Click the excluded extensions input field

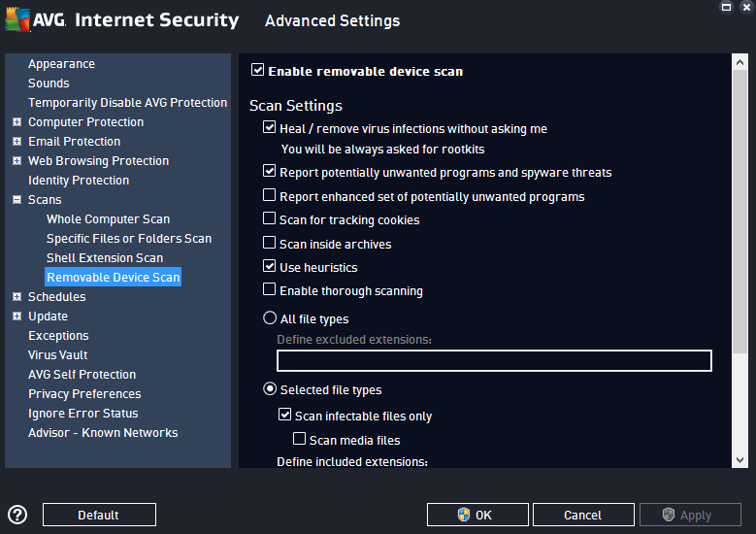pos(494,360)
